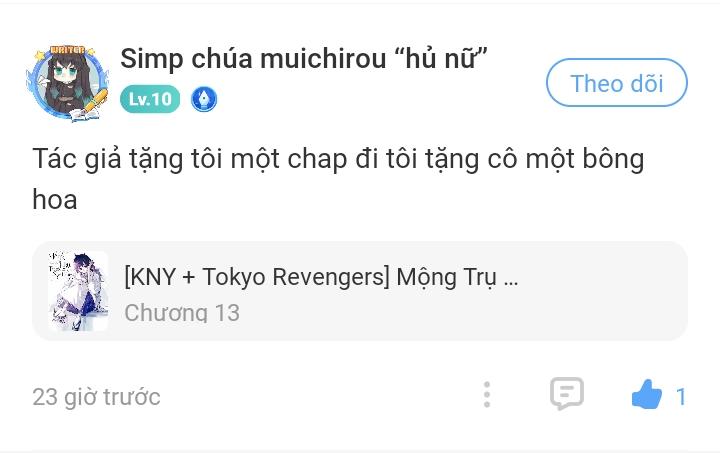The height and width of the screenshot is (453, 720).
Task: Click the orange pencil on avatar frame
Action: click(96, 100)
